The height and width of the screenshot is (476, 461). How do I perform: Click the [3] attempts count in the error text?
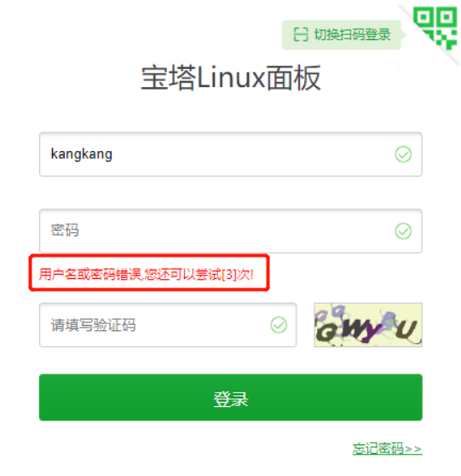229,275
